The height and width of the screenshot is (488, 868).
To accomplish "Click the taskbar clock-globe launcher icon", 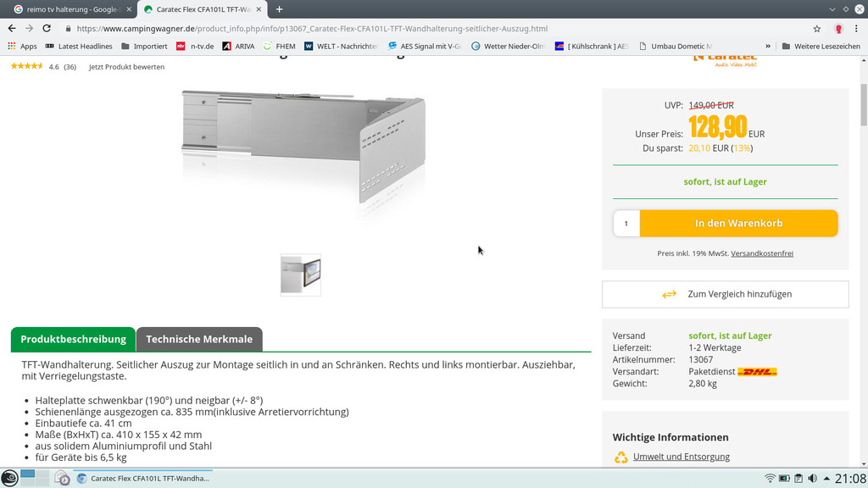I will (x=62, y=478).
